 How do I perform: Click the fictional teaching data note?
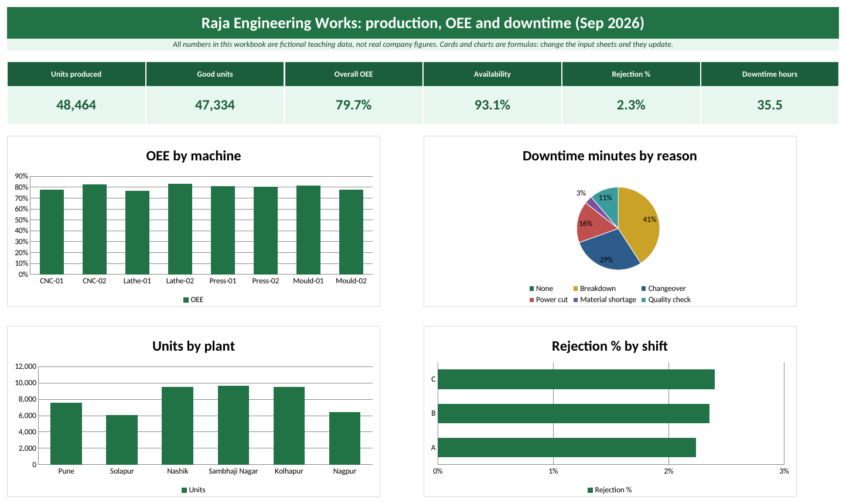click(423, 44)
